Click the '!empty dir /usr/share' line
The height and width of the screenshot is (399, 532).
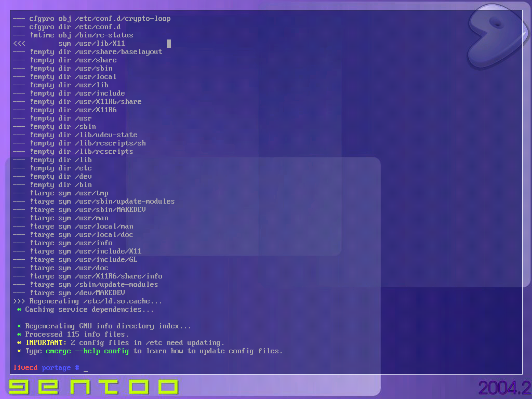(x=64, y=60)
